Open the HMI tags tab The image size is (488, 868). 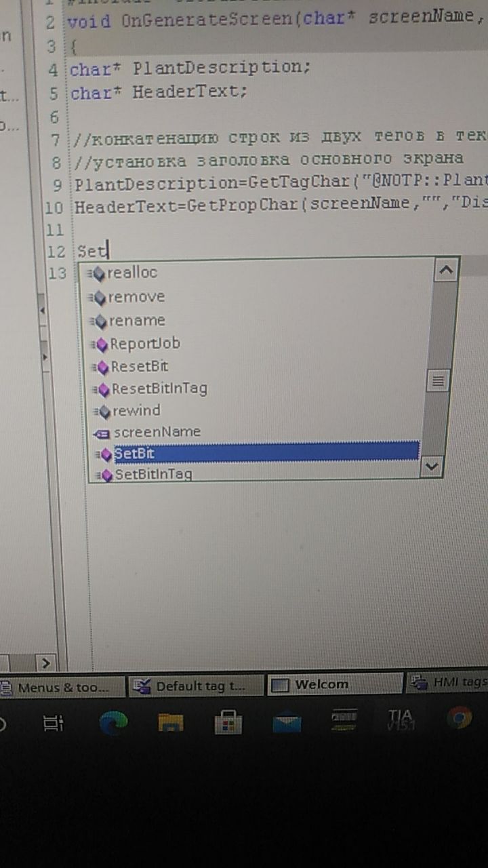pyautogui.click(x=447, y=682)
